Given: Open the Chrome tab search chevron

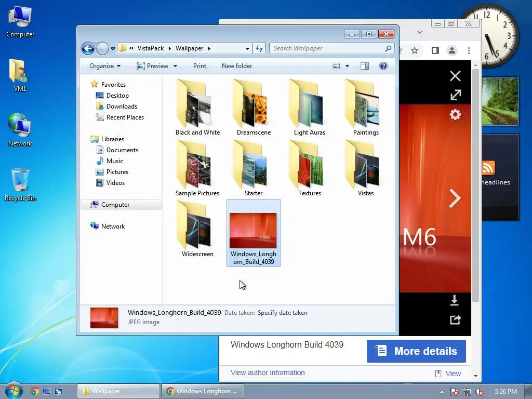Looking at the screenshot, I should click(x=420, y=32).
